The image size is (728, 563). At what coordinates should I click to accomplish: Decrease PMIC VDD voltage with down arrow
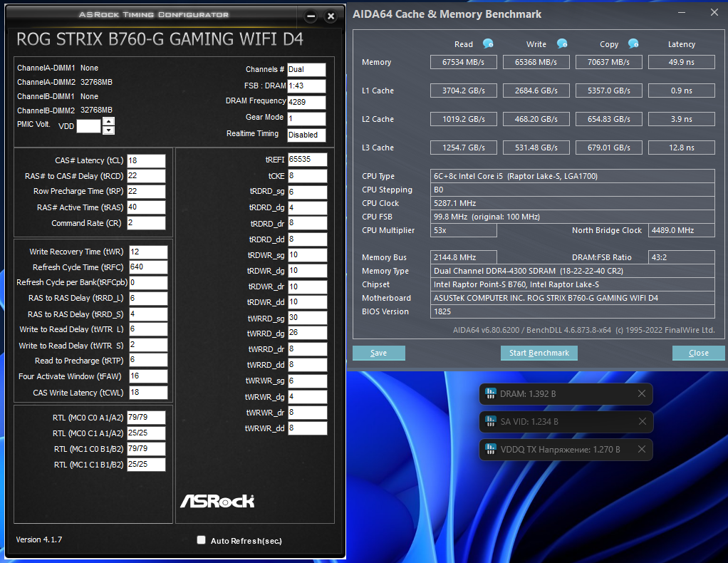(108, 130)
